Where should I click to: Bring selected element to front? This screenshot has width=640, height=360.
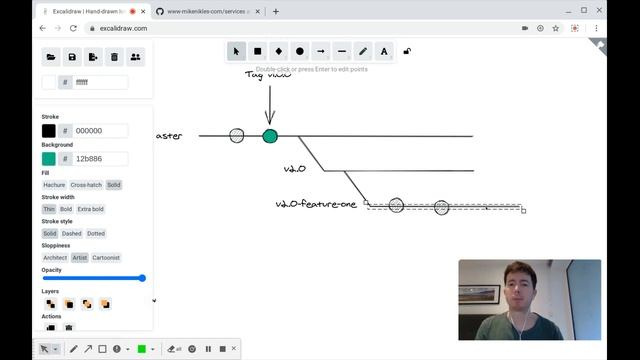pos(105,304)
